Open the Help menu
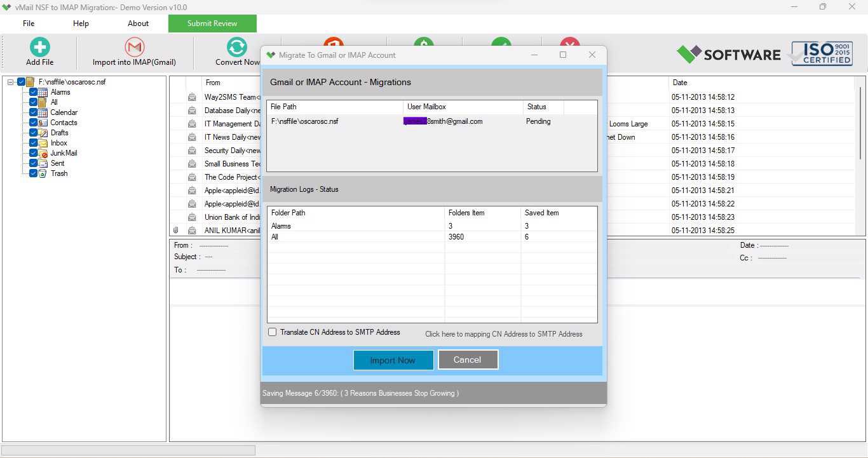The width and height of the screenshot is (868, 458). pyautogui.click(x=81, y=24)
